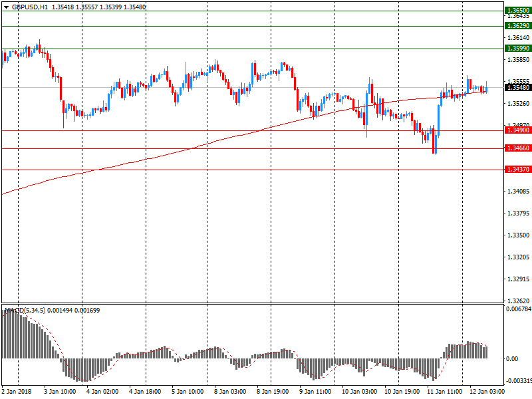532x399 pixels.
Task: Select the 1.35990 green price level label
Action: 518,48
